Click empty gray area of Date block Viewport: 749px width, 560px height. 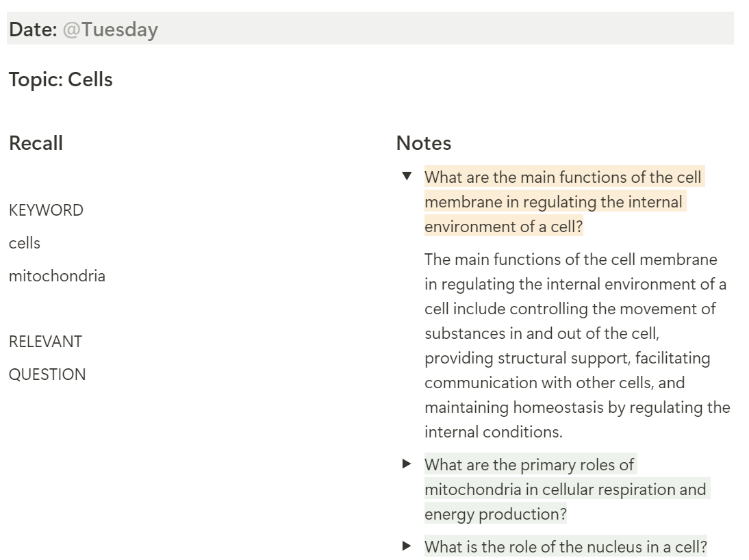(x=445, y=29)
